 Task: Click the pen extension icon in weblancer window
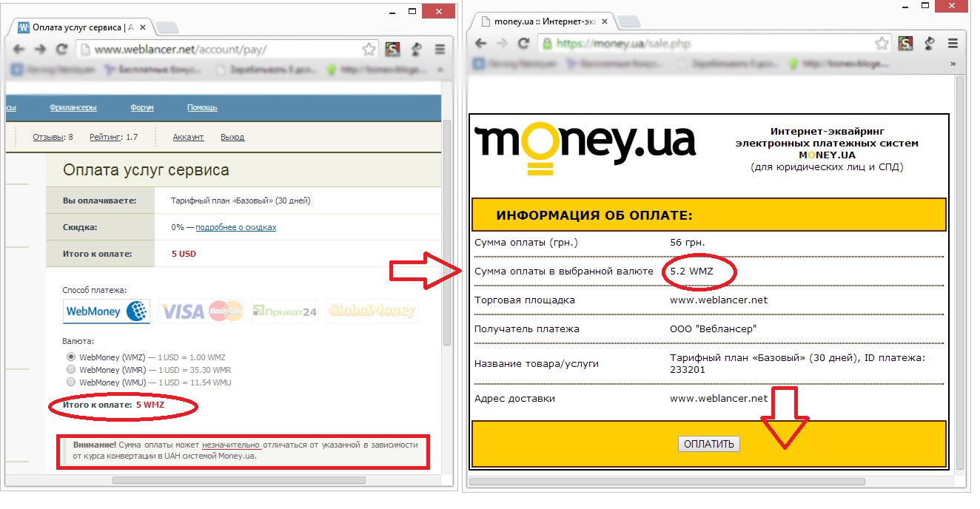(416, 50)
